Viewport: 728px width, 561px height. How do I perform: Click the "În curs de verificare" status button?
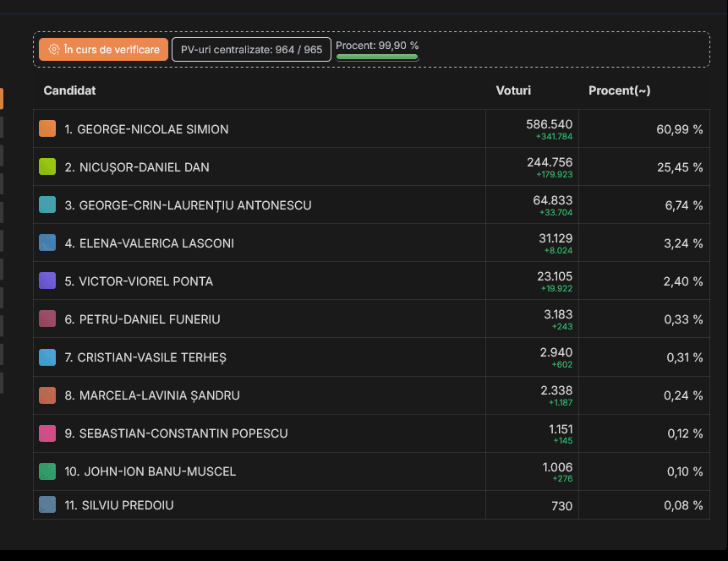pyautogui.click(x=103, y=50)
